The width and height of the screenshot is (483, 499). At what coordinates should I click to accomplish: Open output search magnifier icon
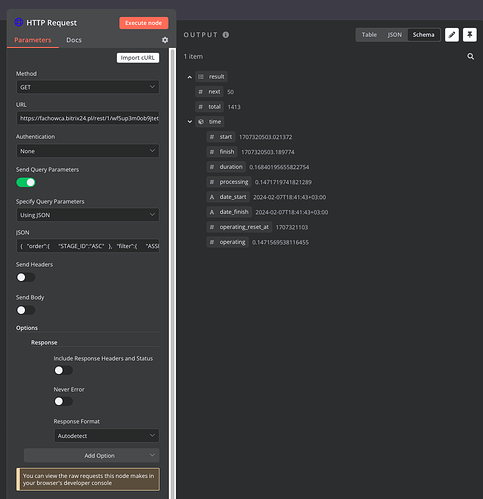point(470,56)
